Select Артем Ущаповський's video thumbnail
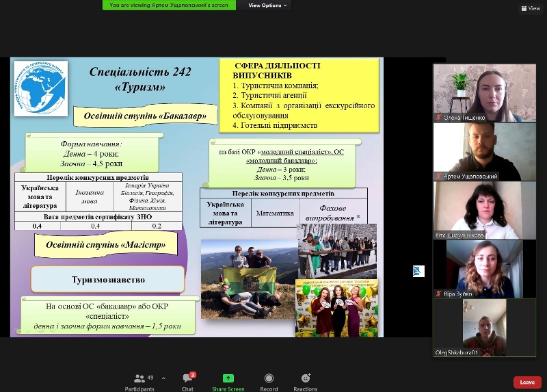547x392 pixels. (484, 151)
